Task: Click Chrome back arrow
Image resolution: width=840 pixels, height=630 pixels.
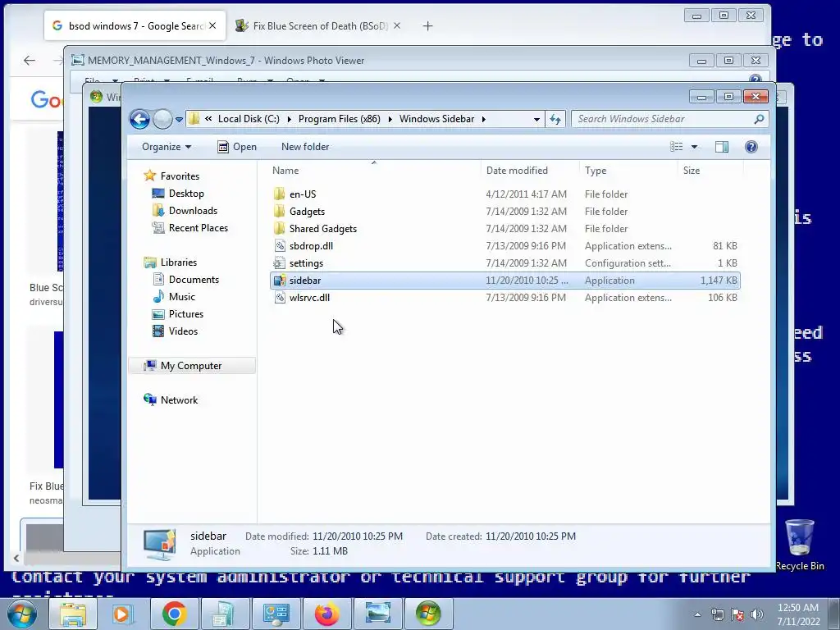Action: coord(30,61)
